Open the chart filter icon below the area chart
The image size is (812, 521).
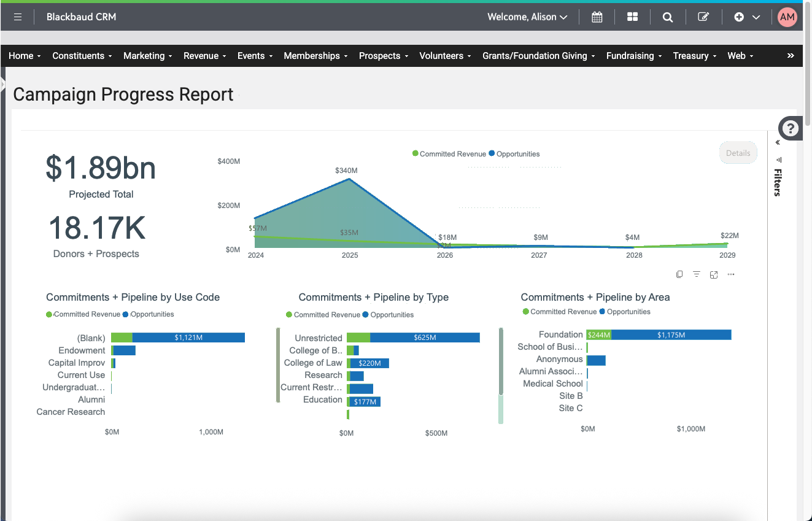click(x=696, y=274)
